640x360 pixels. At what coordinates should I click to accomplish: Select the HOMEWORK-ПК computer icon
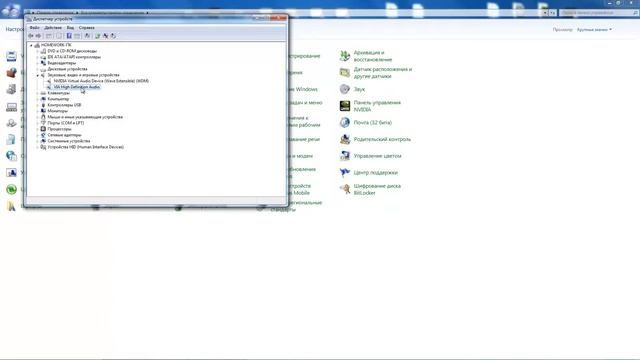point(37,45)
